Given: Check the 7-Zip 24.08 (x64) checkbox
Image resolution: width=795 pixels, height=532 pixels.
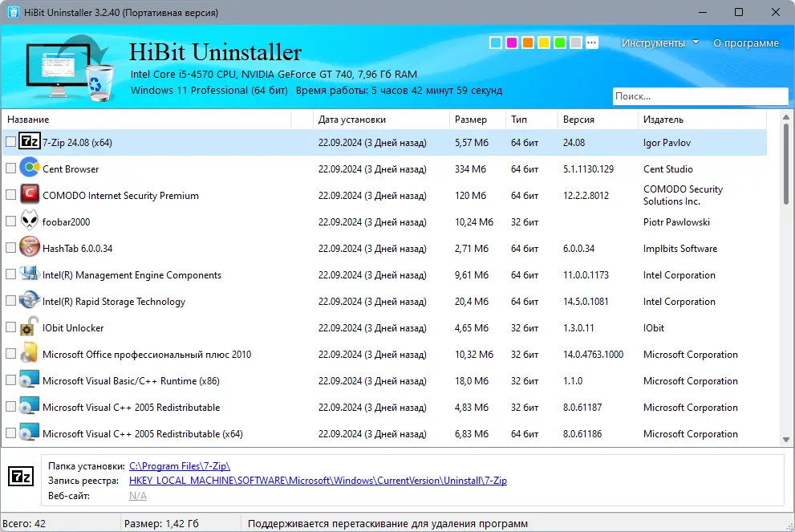Looking at the screenshot, I should [x=10, y=142].
